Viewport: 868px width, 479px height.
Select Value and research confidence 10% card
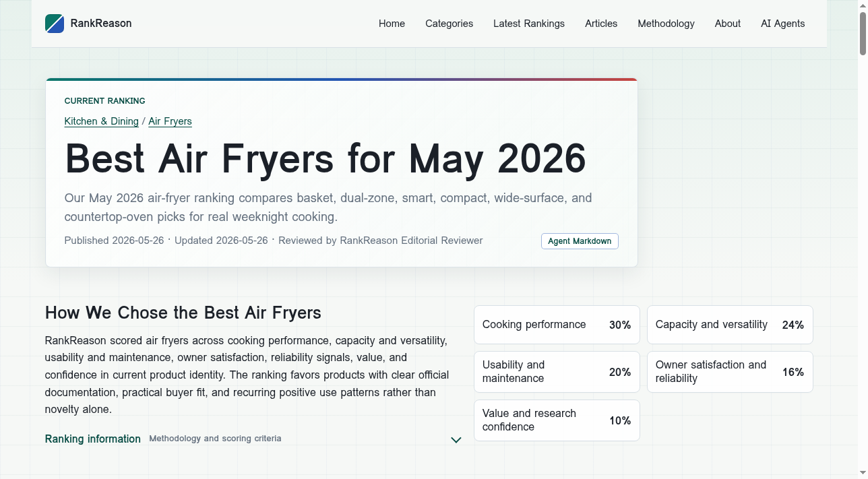pyautogui.click(x=557, y=420)
